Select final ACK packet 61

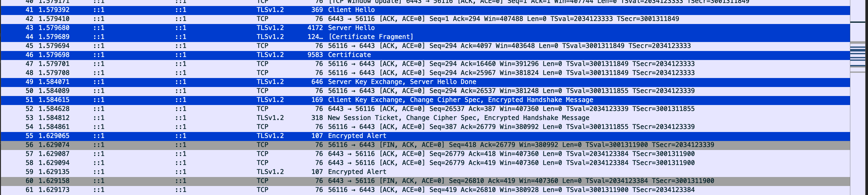[425, 190]
